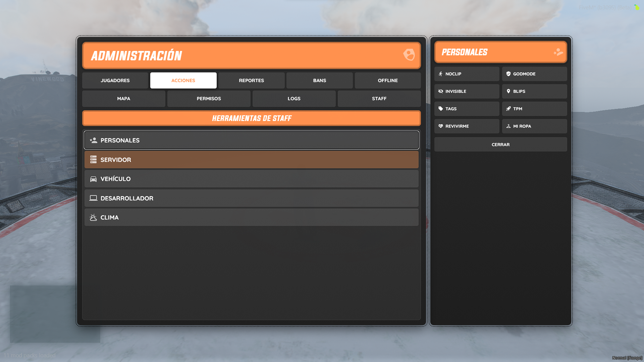Toggle Noclip mode

point(467,74)
